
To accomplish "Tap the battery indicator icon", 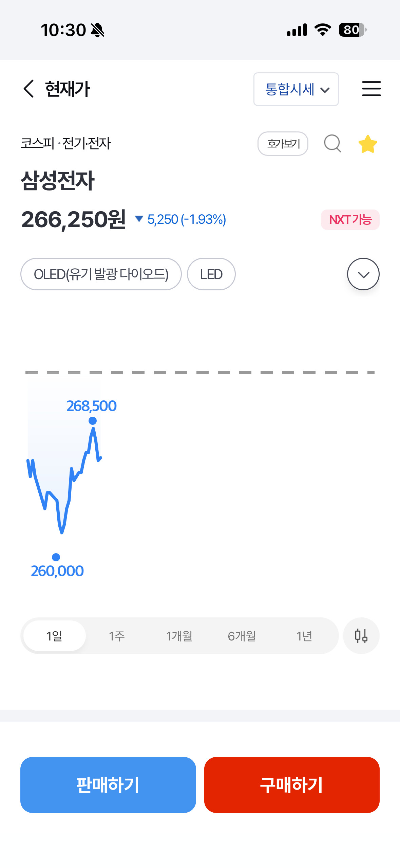I will [353, 30].
